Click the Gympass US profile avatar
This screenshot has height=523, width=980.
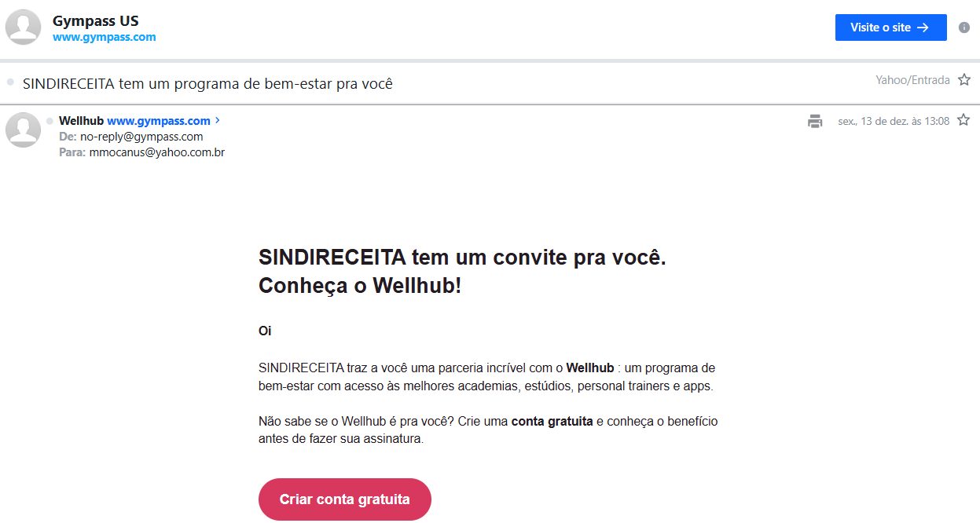click(24, 27)
